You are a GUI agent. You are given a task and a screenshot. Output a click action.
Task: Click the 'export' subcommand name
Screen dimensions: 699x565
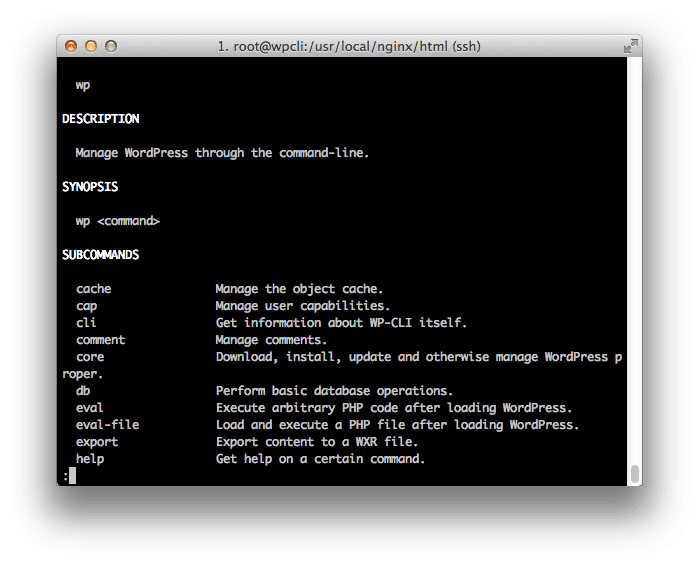[97, 442]
